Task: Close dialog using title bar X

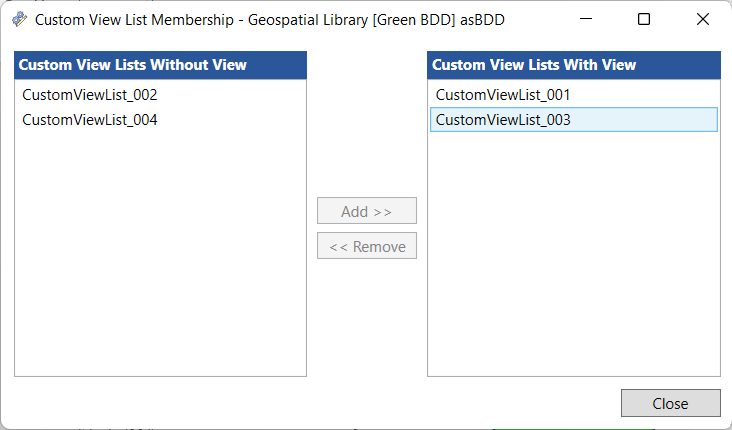Action: 703,19
